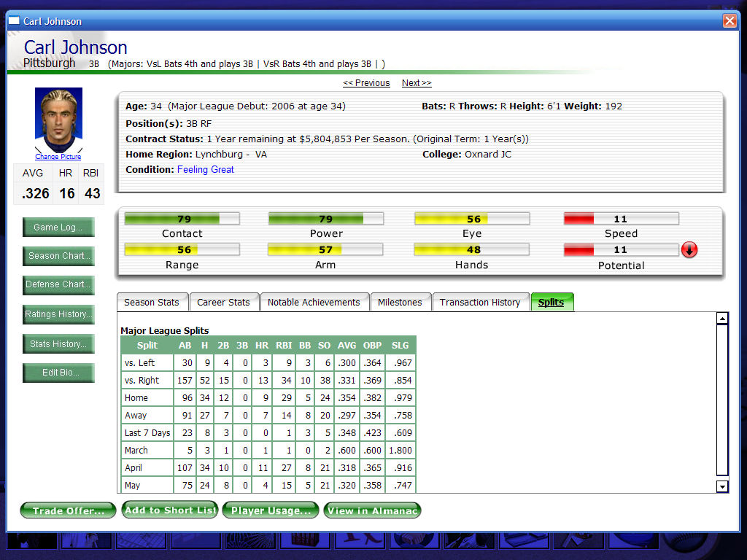Click the "AB" column header
The image size is (747, 560).
tap(185, 345)
